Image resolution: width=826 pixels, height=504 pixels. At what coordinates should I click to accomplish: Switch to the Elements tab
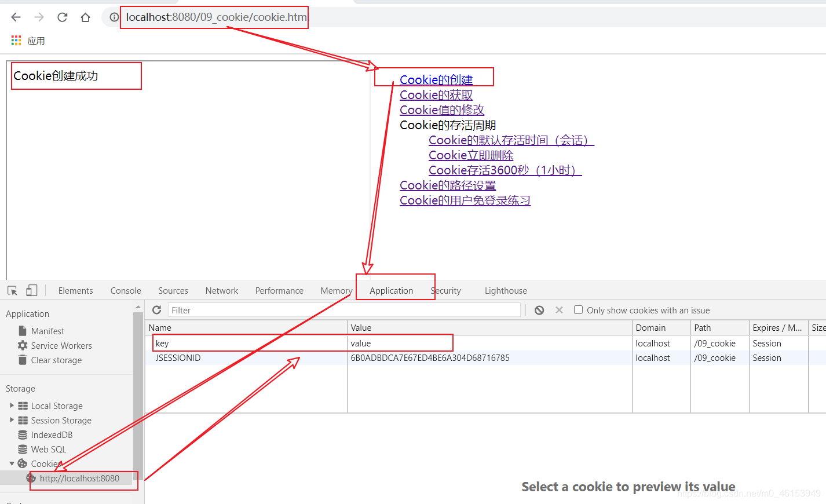75,290
